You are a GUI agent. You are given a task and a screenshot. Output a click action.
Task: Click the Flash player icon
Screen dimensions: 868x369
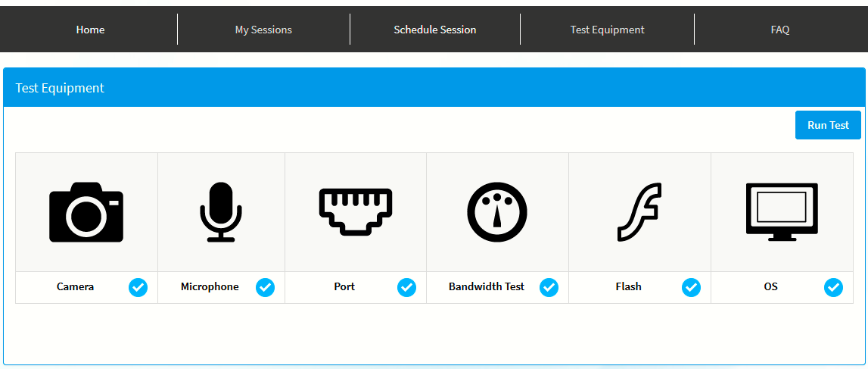click(639, 212)
